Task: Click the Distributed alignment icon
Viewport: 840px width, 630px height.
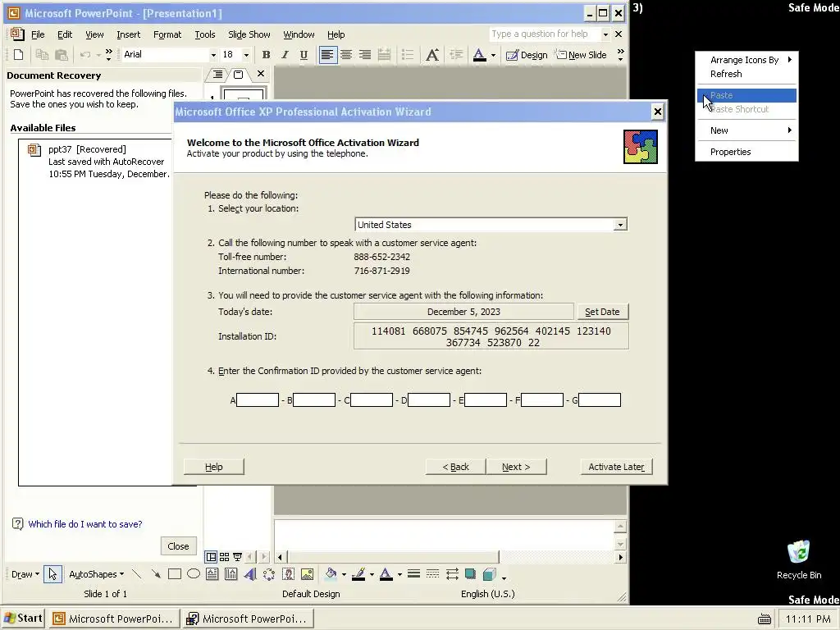Action: click(384, 55)
